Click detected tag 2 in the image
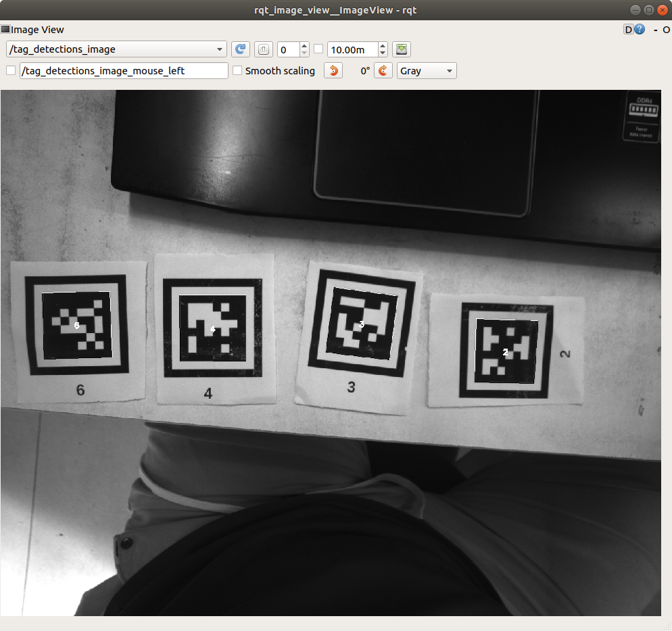This screenshot has width=672, height=631. point(506,352)
